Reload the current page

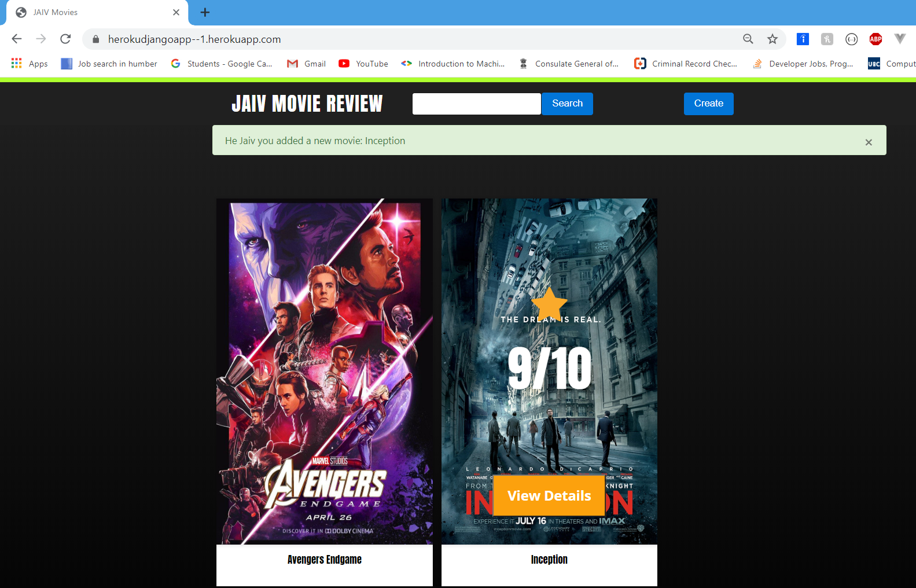pos(65,39)
